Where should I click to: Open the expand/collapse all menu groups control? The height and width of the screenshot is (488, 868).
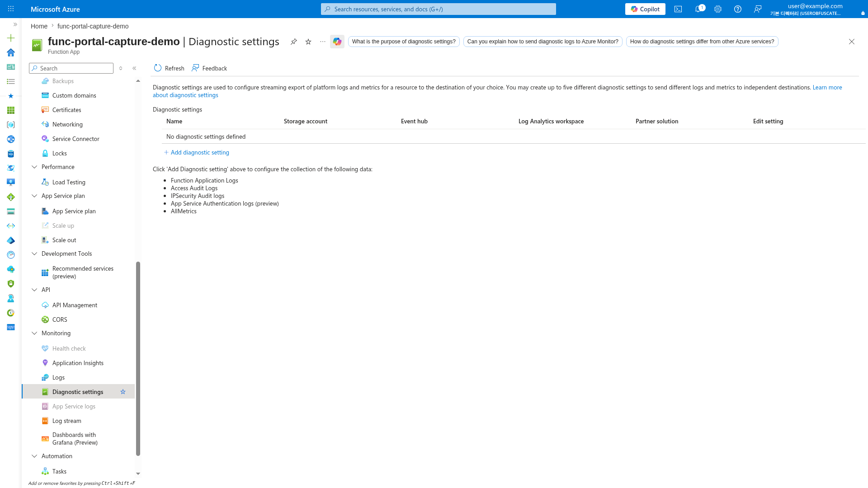121,68
